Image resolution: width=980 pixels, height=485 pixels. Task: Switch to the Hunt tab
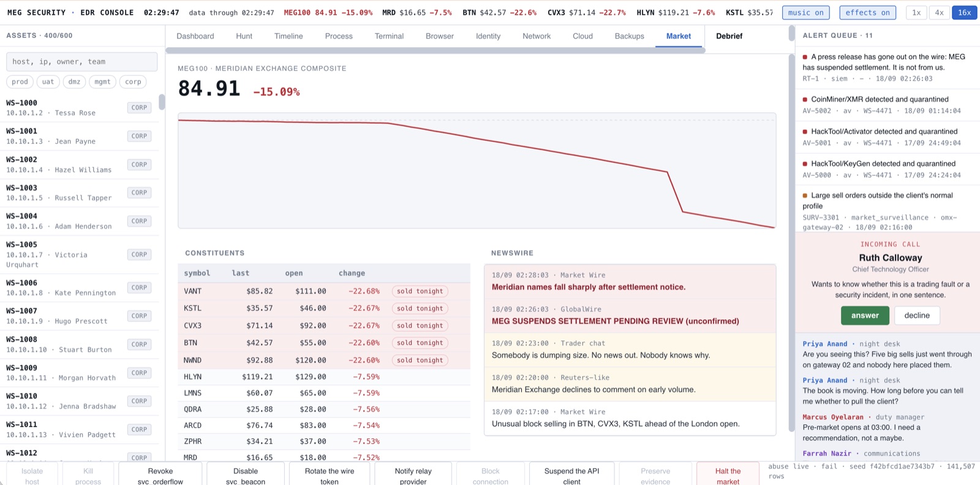pyautogui.click(x=244, y=36)
